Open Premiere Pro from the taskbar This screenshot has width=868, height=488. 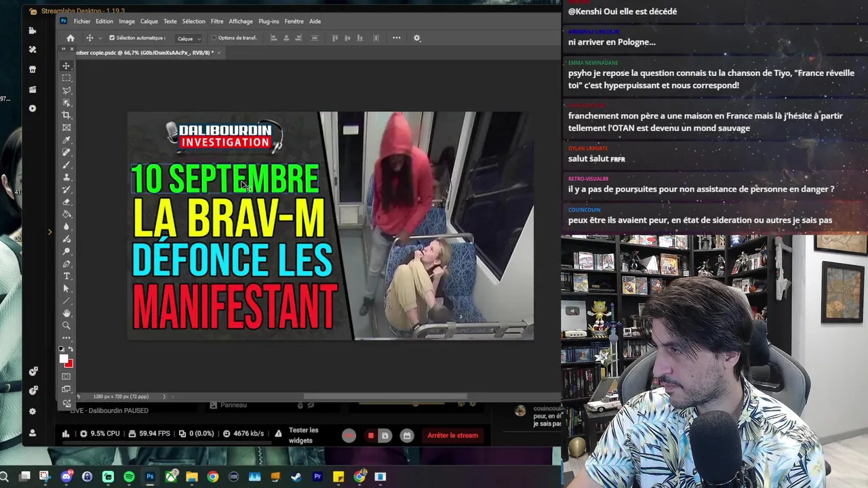(317, 477)
